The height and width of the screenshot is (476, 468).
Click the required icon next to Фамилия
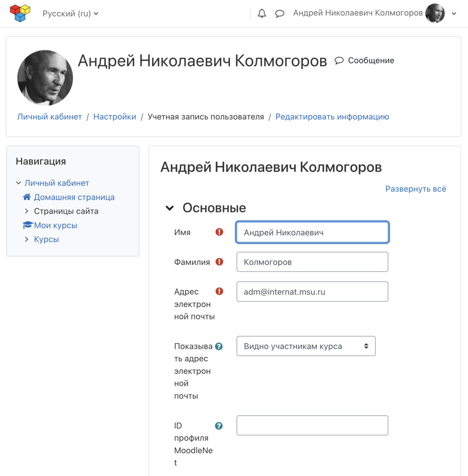pos(219,262)
